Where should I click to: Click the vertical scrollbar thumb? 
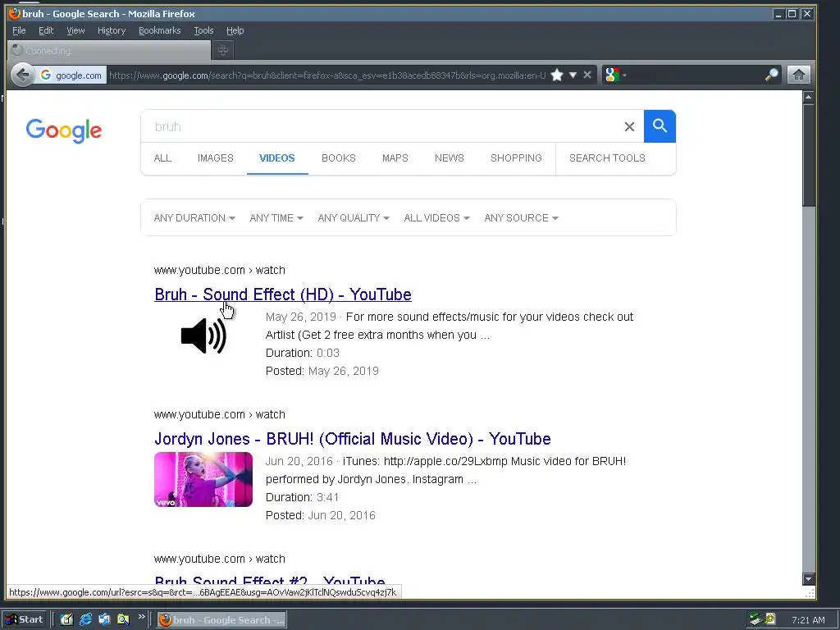pos(808,155)
